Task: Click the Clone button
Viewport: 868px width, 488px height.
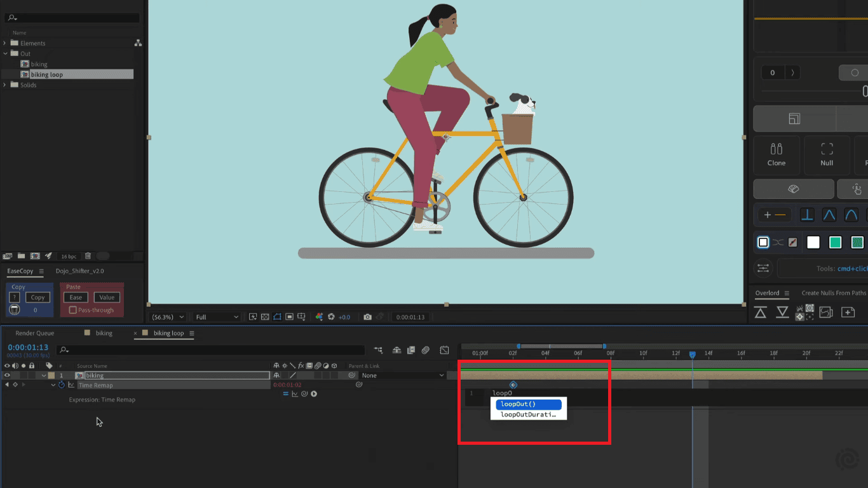Action: [776, 155]
